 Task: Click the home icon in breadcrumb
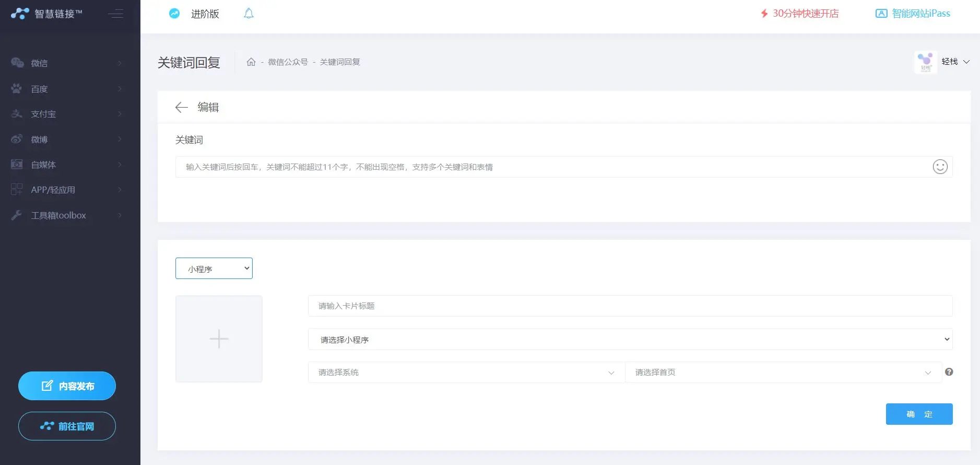coord(251,62)
